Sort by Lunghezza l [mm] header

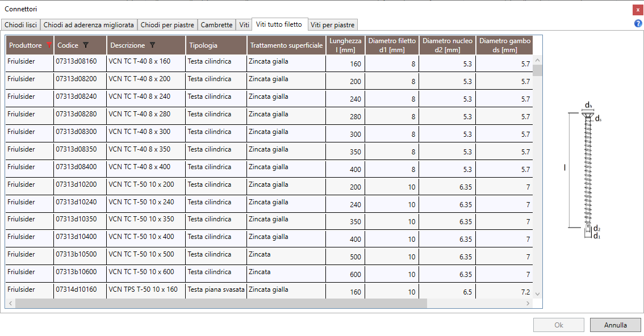tap(345, 45)
